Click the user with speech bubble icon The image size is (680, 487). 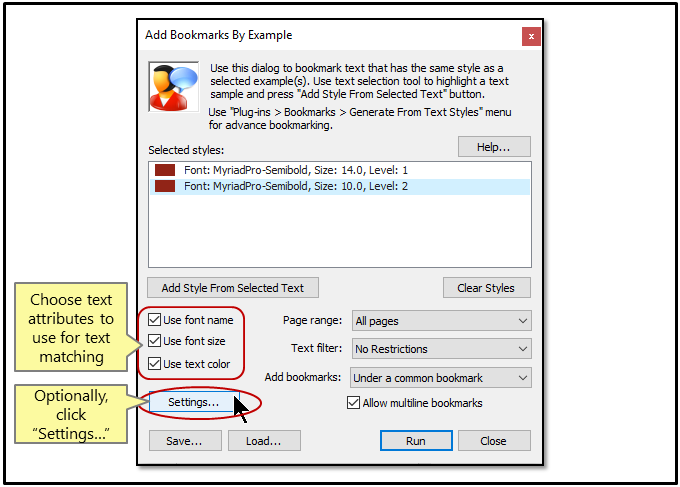click(x=174, y=87)
